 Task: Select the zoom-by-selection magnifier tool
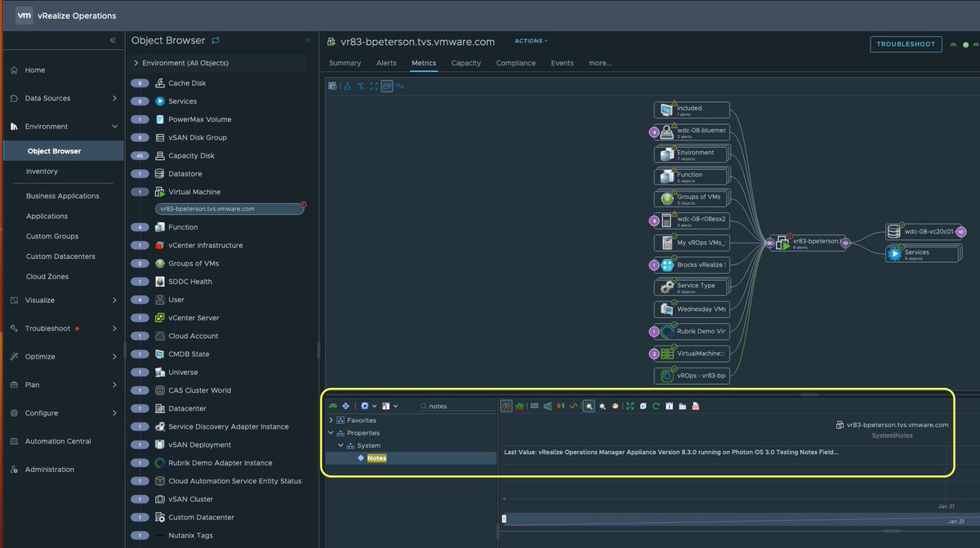(590, 406)
